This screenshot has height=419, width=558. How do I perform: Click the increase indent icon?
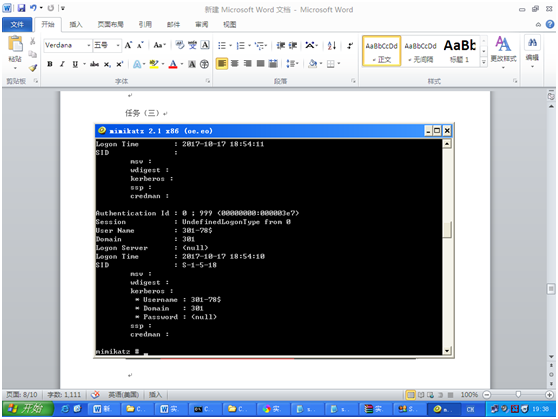(293, 45)
